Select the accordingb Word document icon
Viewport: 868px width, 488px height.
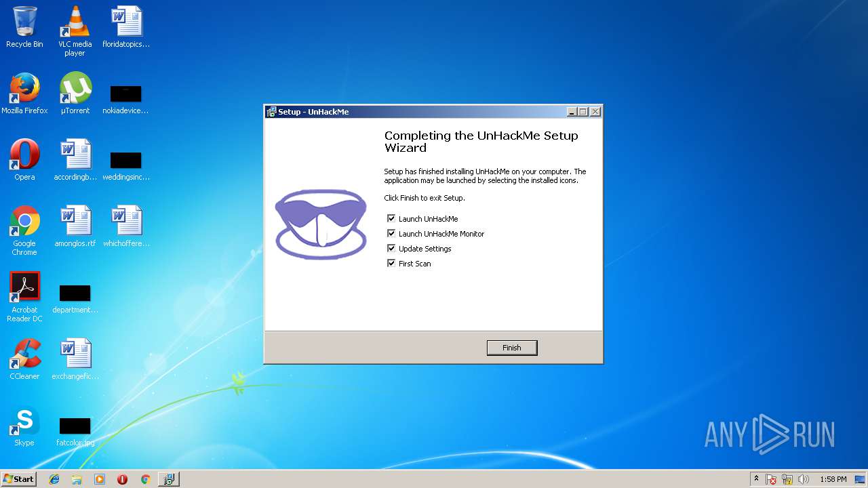75,160
